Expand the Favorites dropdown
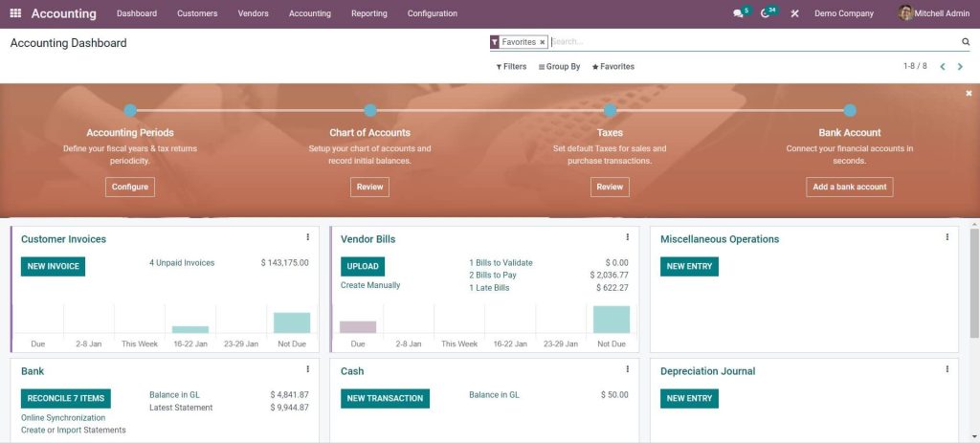The height and width of the screenshot is (443, 980). coord(613,66)
